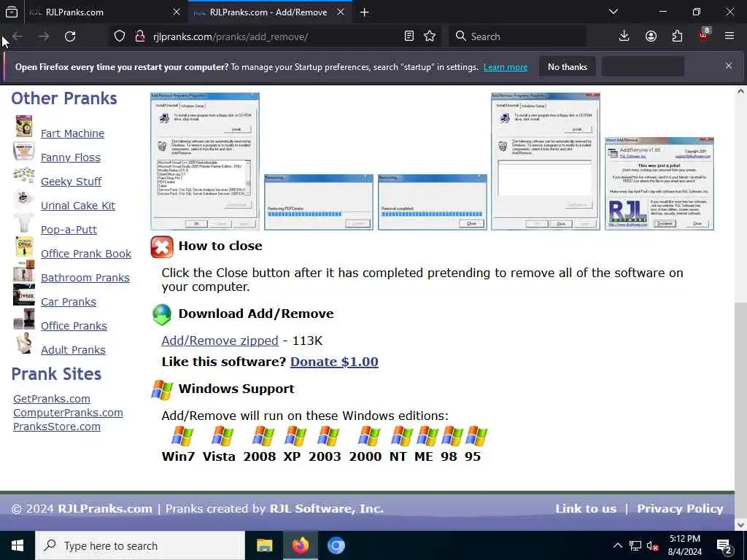Go back using the browser back arrow
The width and height of the screenshot is (747, 560).
coord(18,36)
